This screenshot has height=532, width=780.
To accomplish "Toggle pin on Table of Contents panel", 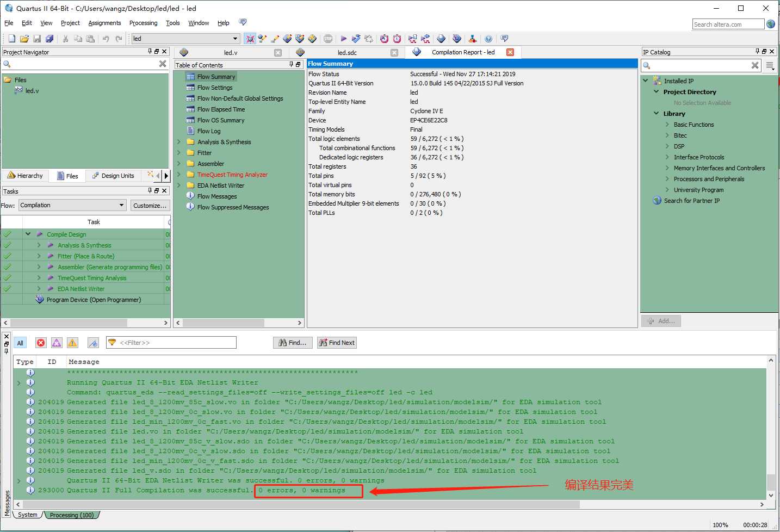I will (x=291, y=64).
